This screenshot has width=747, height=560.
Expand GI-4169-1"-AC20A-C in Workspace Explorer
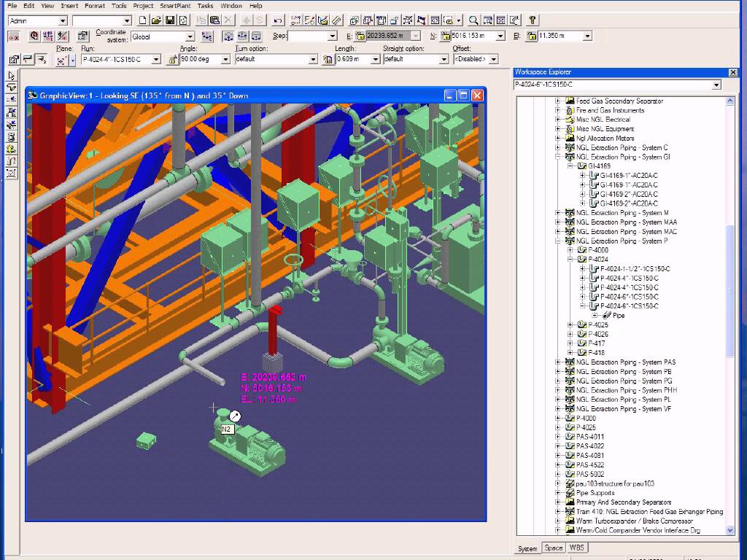click(x=583, y=175)
